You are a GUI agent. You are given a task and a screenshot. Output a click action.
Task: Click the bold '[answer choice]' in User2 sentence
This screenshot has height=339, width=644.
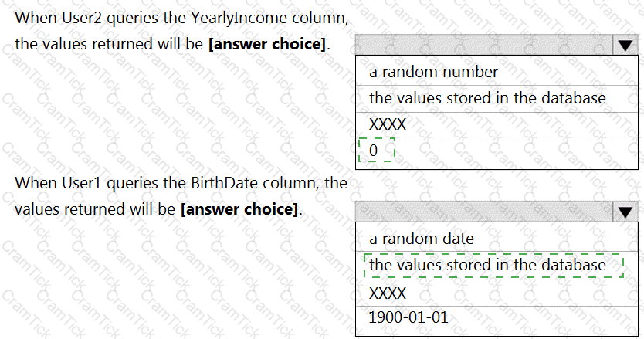coord(267,44)
